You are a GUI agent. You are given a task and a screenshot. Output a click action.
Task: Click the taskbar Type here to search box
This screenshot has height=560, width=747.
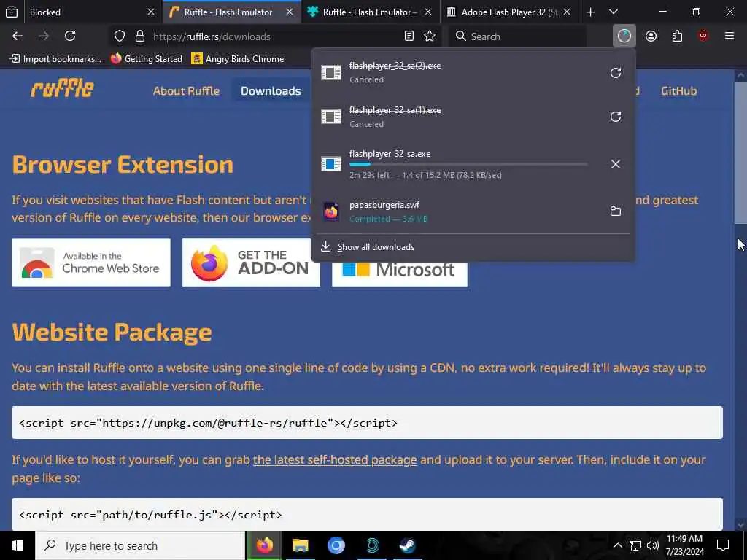(140, 545)
